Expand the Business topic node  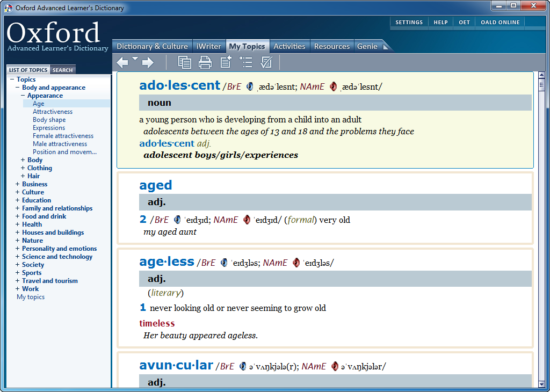[x=18, y=184]
